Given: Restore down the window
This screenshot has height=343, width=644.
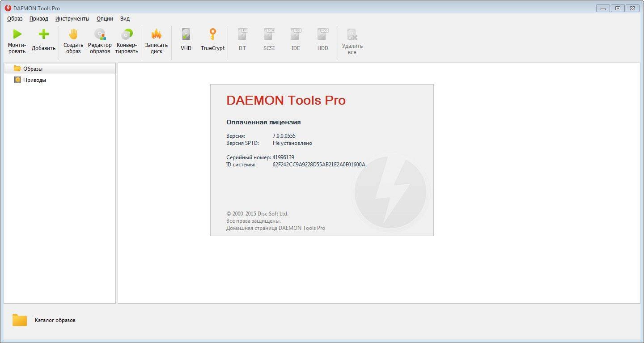Looking at the screenshot, I should (x=618, y=8).
